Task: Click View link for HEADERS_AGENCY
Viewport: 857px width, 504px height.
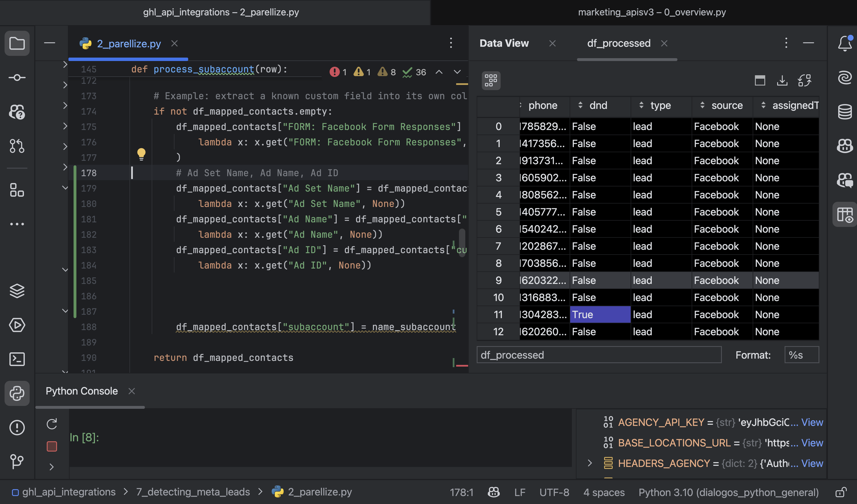Action: point(812,463)
